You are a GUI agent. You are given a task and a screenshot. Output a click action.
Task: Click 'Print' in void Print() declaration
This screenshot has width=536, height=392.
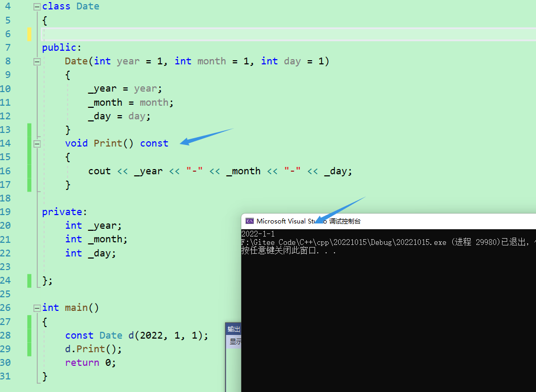point(108,143)
